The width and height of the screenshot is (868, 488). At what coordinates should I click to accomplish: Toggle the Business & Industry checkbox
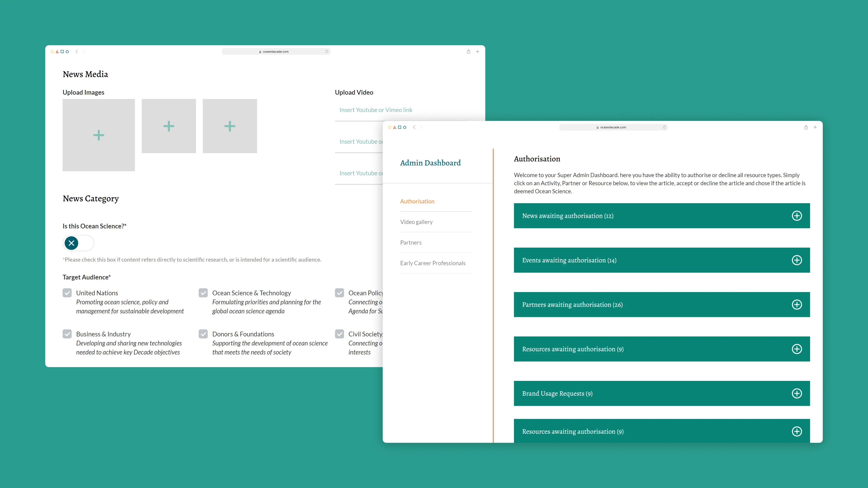[67, 334]
